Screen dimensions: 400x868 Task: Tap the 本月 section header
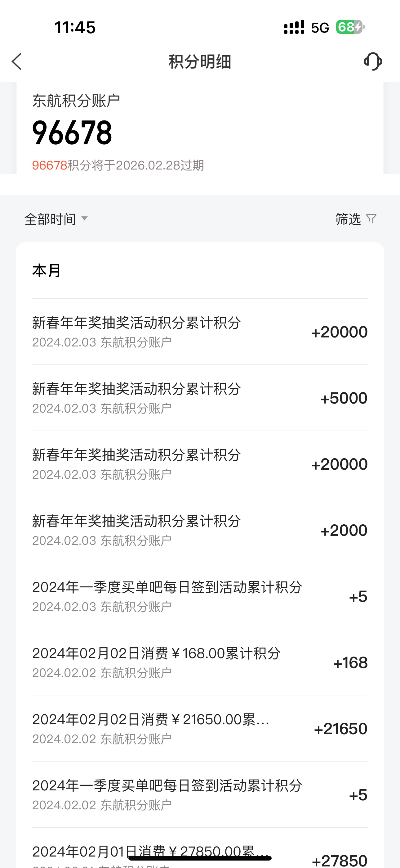click(47, 271)
